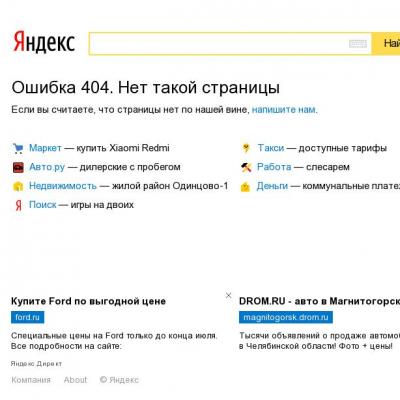This screenshot has width=400, height=400.
Task: Click the 'Ошибка 404. Нет такой страницы' heading
Action: [x=146, y=88]
